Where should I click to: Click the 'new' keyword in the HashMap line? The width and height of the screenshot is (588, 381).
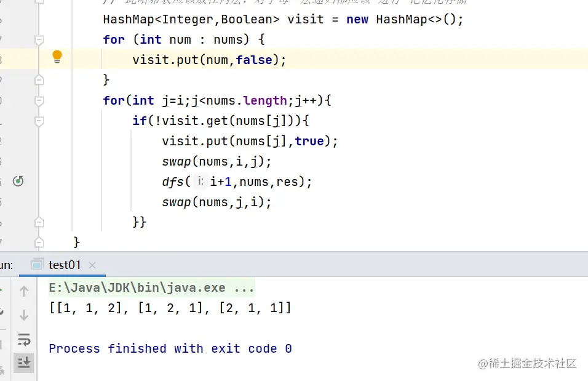pyautogui.click(x=357, y=20)
